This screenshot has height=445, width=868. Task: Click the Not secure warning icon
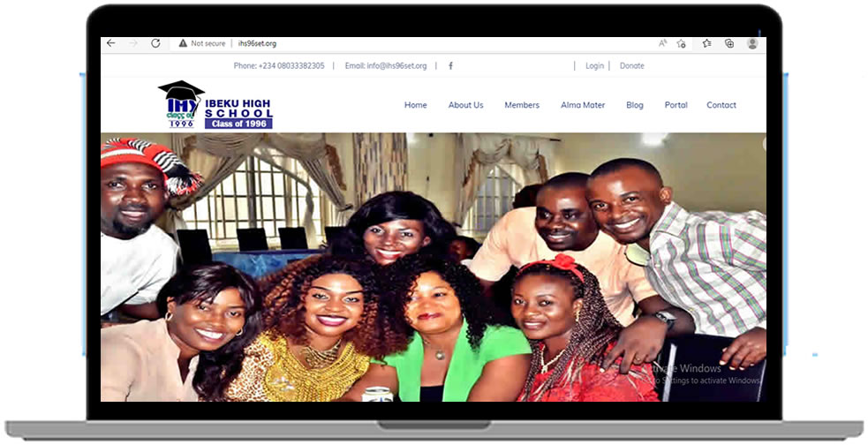point(183,43)
